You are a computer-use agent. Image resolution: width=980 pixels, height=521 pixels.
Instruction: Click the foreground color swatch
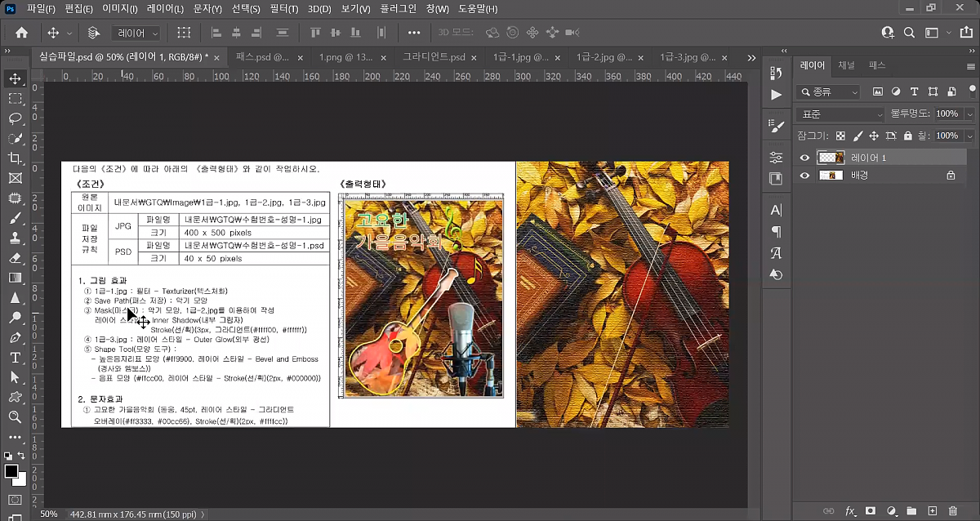pos(11,472)
